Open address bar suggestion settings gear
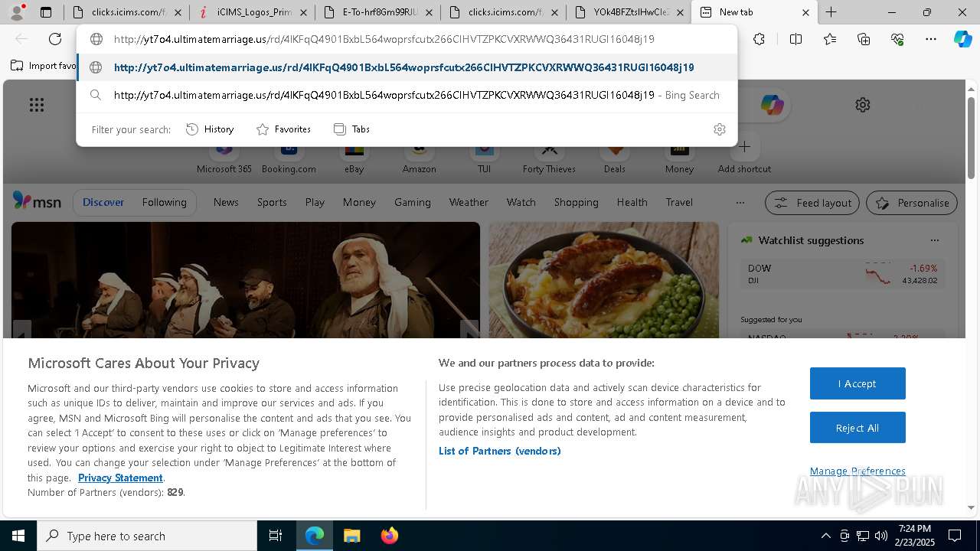Screen dimensions: 980x551 [719, 129]
